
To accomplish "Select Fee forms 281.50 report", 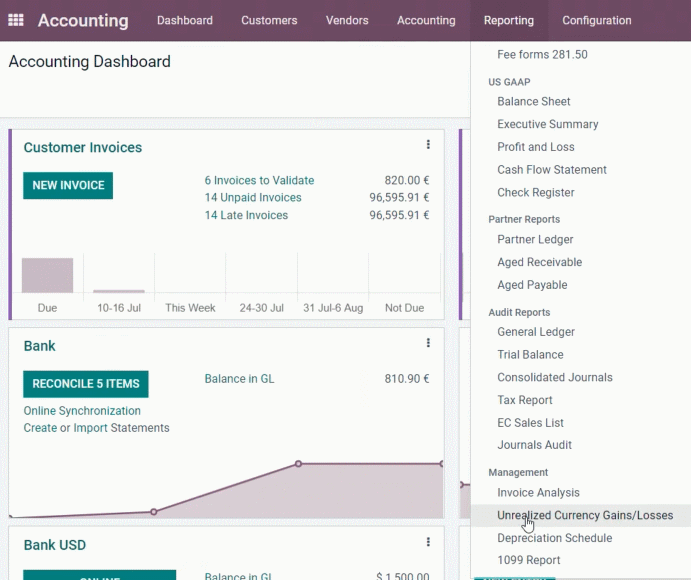I will click(542, 55).
